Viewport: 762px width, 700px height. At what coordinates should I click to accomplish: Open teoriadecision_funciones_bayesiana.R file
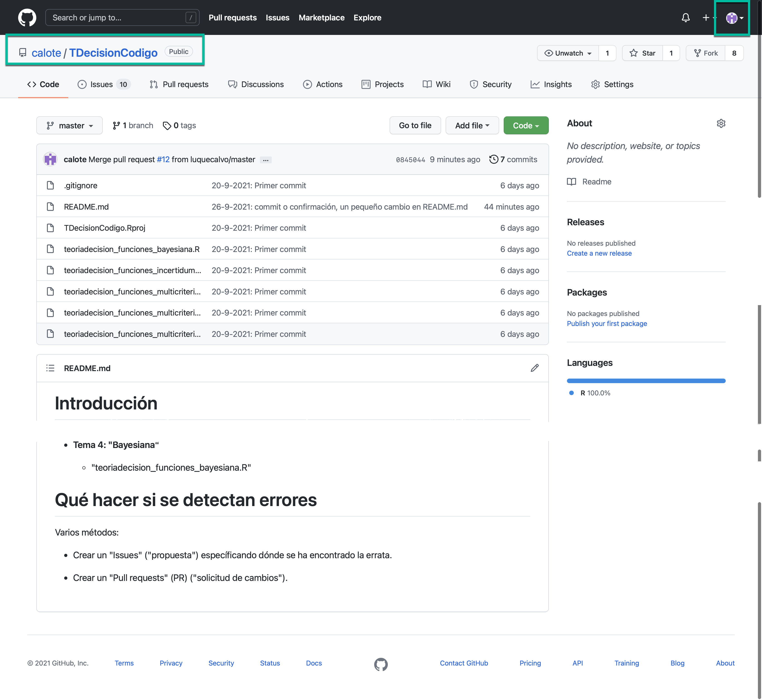pyautogui.click(x=132, y=249)
